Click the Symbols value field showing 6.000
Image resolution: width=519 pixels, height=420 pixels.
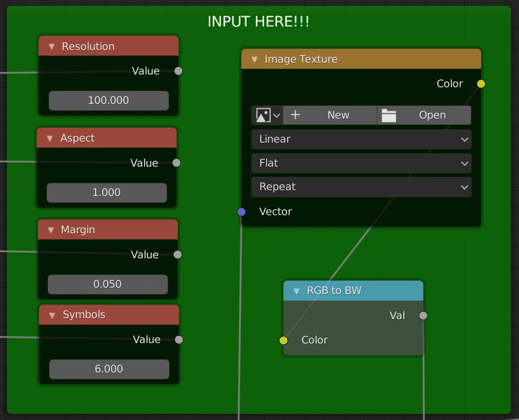pos(109,369)
